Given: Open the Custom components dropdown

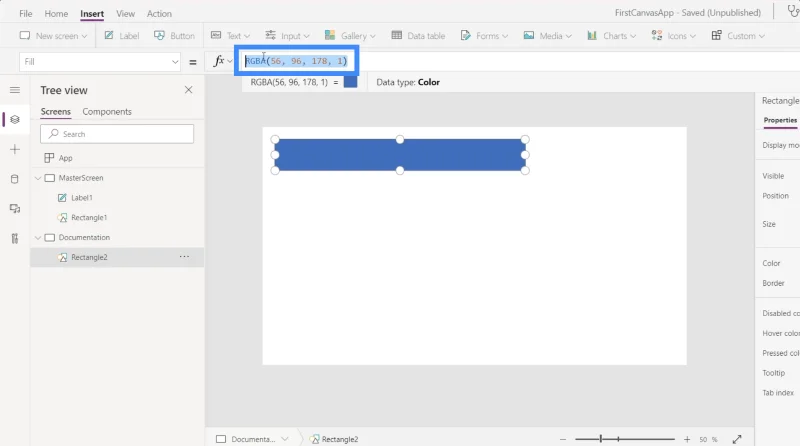Looking at the screenshot, I should click(738, 36).
